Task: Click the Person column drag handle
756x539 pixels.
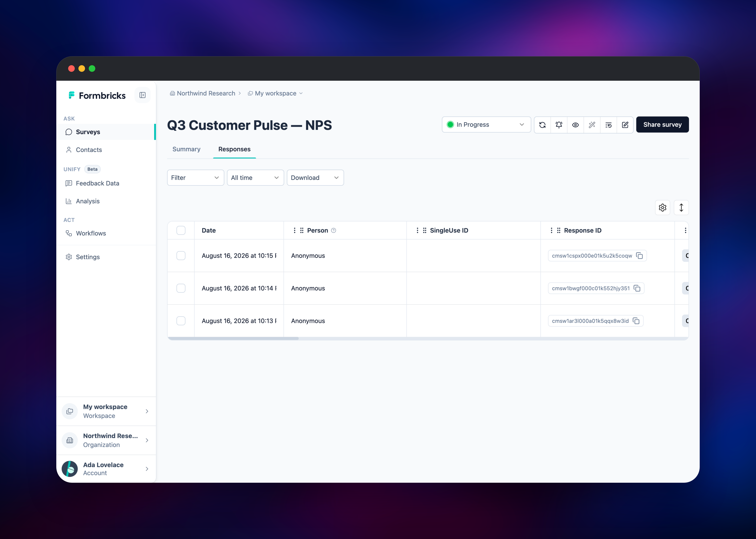Action: click(x=302, y=230)
